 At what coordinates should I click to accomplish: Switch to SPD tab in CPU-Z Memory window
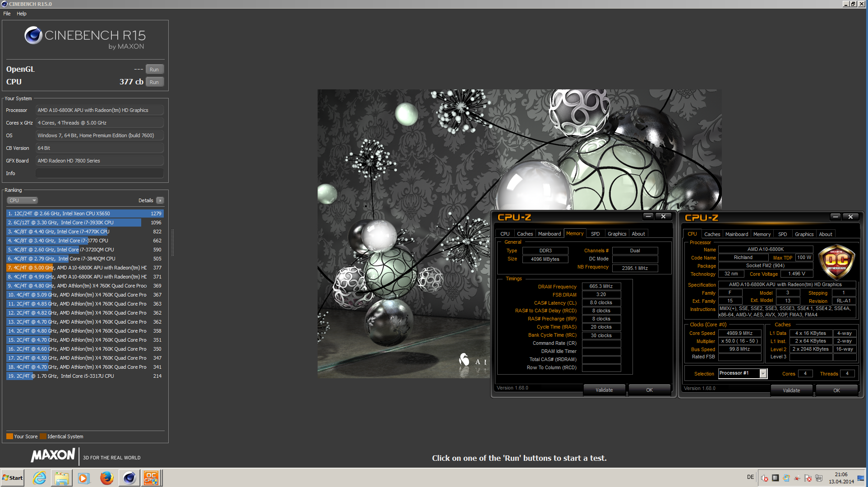pyautogui.click(x=596, y=234)
